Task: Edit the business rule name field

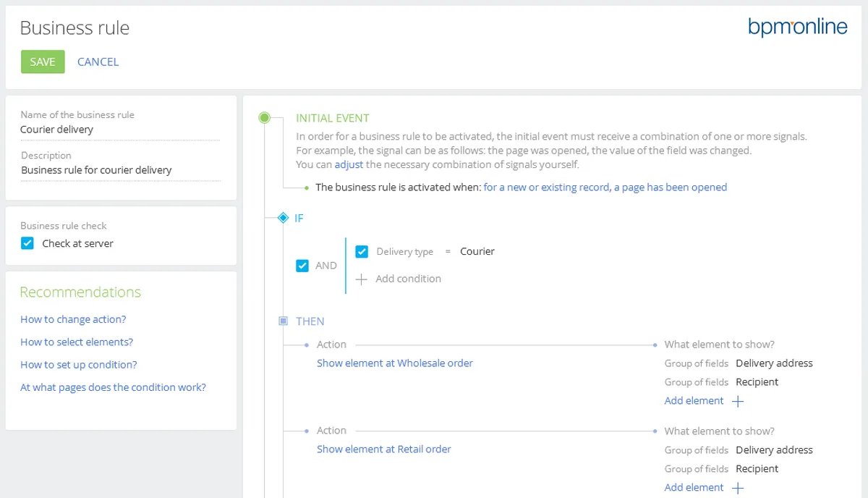Action: pos(119,130)
